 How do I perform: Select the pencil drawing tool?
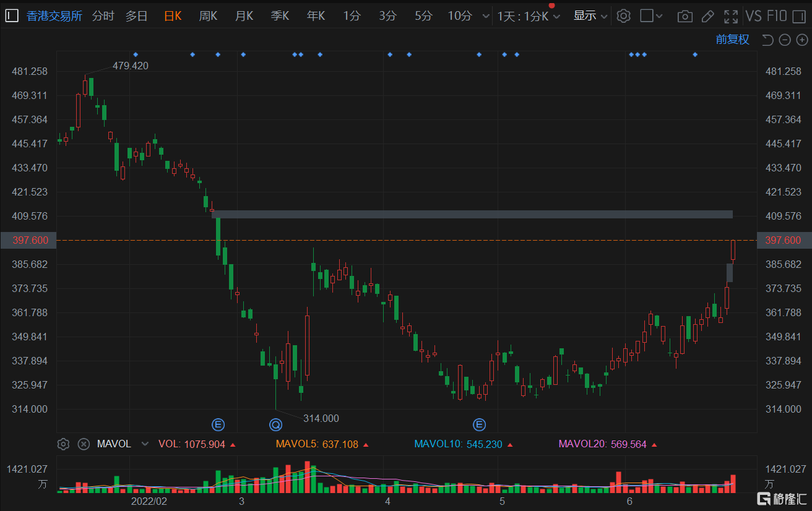(707, 16)
